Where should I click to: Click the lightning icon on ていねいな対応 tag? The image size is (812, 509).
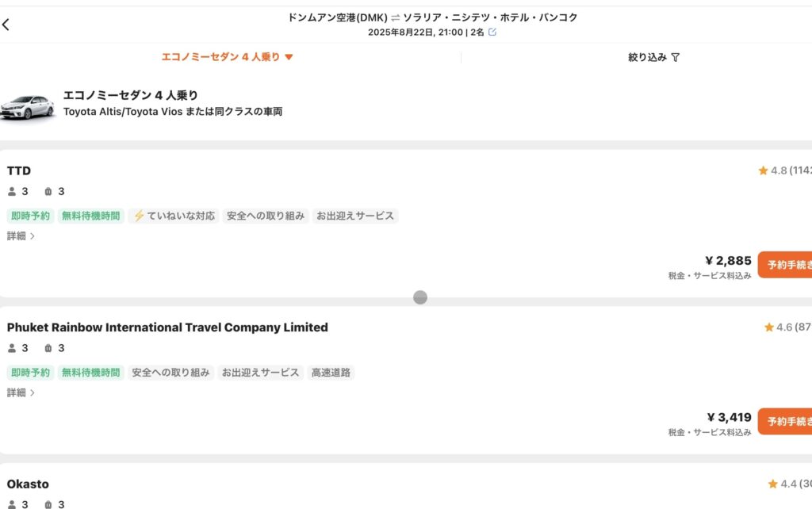[139, 216]
